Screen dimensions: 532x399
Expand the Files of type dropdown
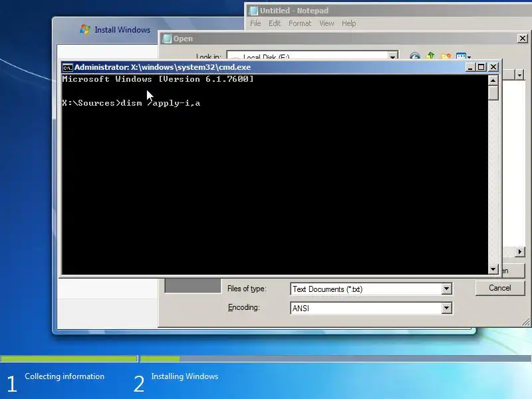pos(446,289)
